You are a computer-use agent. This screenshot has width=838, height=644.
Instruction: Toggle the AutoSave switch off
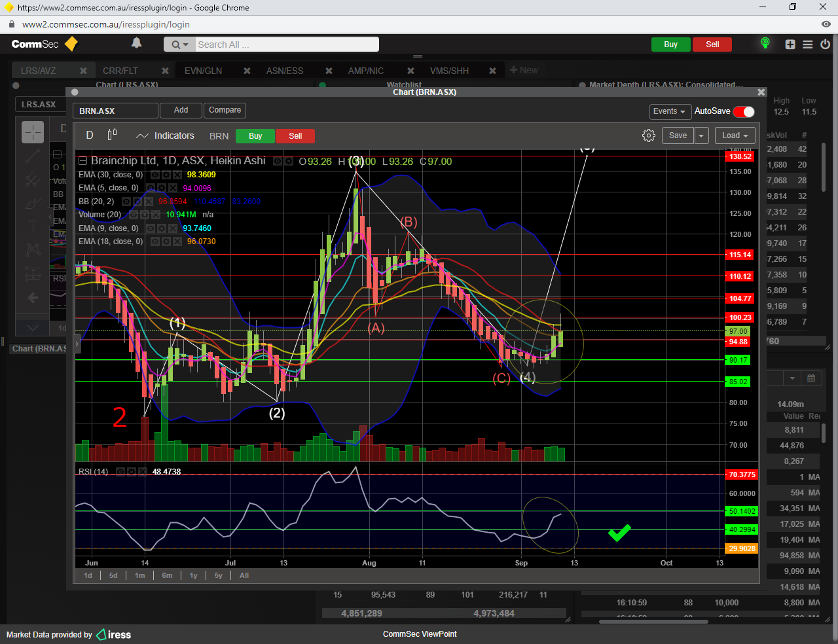[744, 111]
